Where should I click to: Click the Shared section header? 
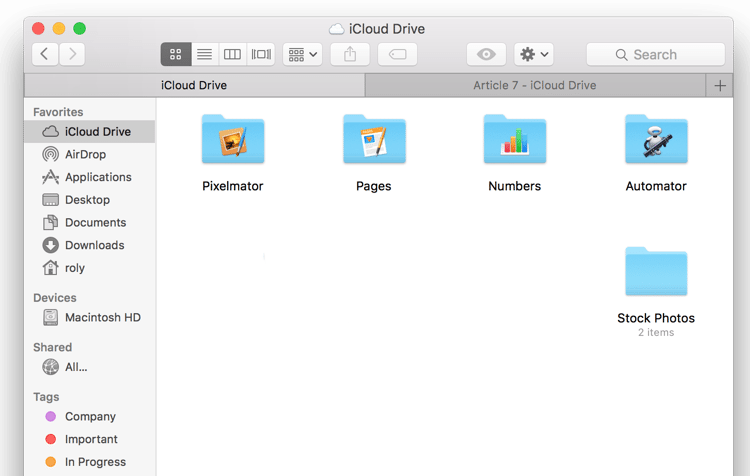pyautogui.click(x=53, y=347)
